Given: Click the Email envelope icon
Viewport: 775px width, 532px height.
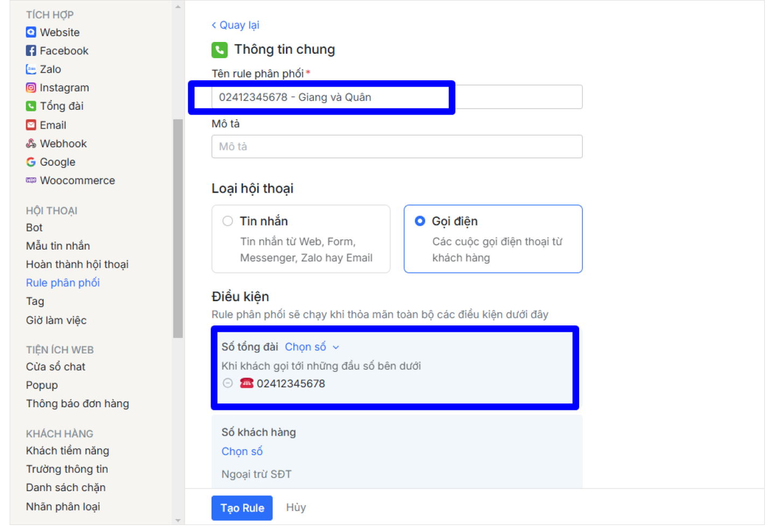Looking at the screenshot, I should tap(31, 125).
